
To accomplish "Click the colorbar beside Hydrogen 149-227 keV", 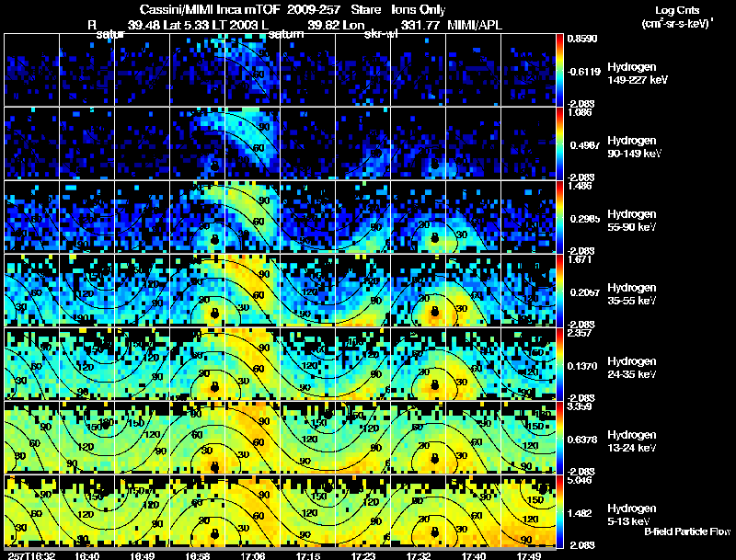I will point(559,69).
